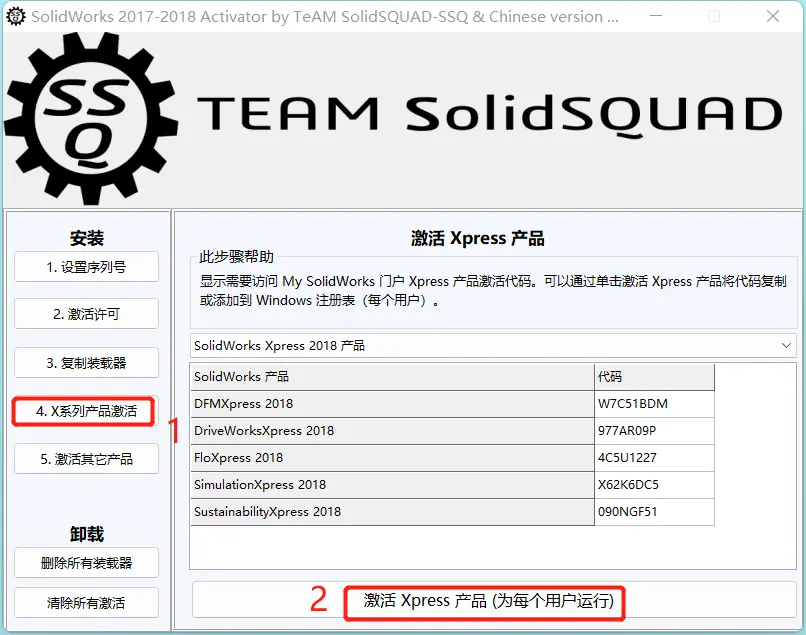This screenshot has height=635, width=806.
Task: Click the 删除所有装载器 uninstall button
Action: click(86, 563)
